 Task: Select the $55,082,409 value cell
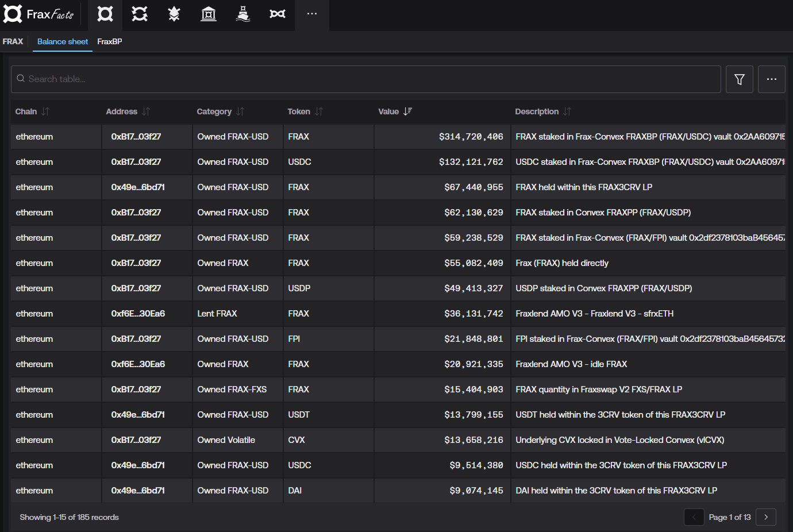click(442, 263)
